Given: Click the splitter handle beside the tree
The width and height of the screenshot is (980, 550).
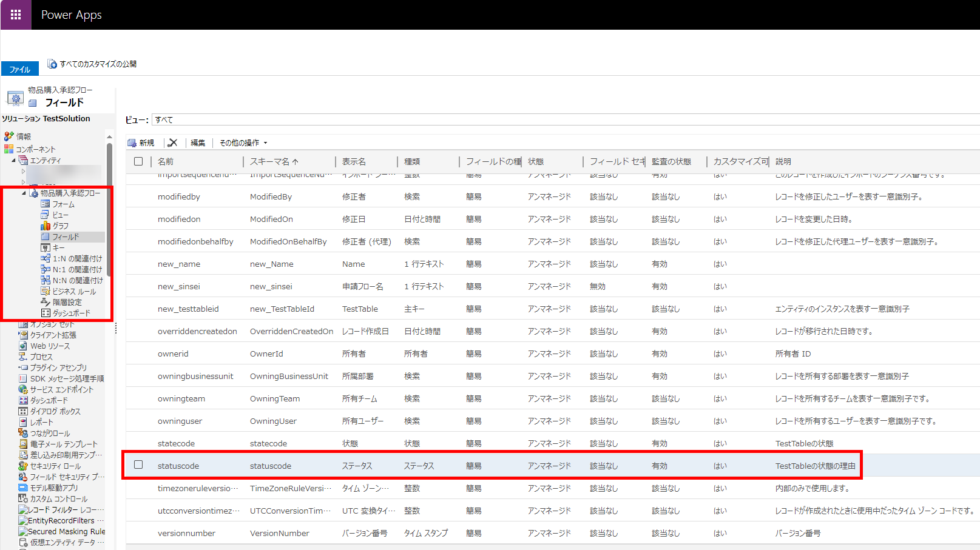Looking at the screenshot, I should [x=115, y=328].
